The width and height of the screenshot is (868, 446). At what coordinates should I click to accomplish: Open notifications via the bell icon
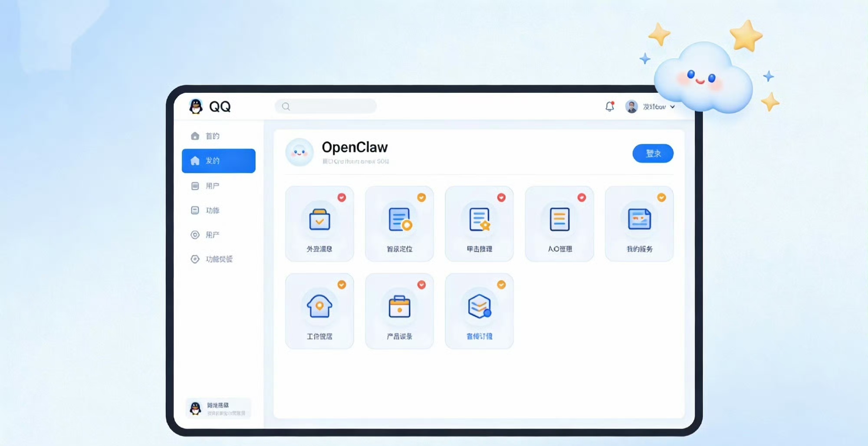(x=610, y=106)
